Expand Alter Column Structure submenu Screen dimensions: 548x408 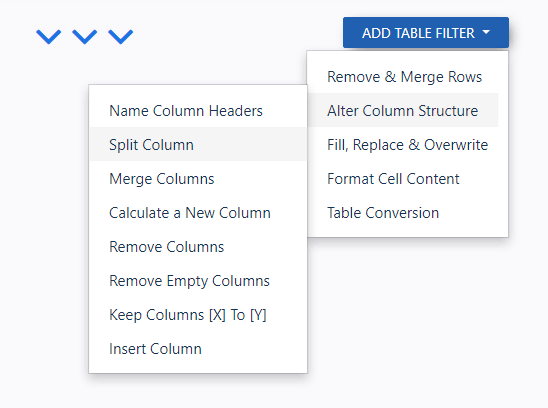click(403, 110)
